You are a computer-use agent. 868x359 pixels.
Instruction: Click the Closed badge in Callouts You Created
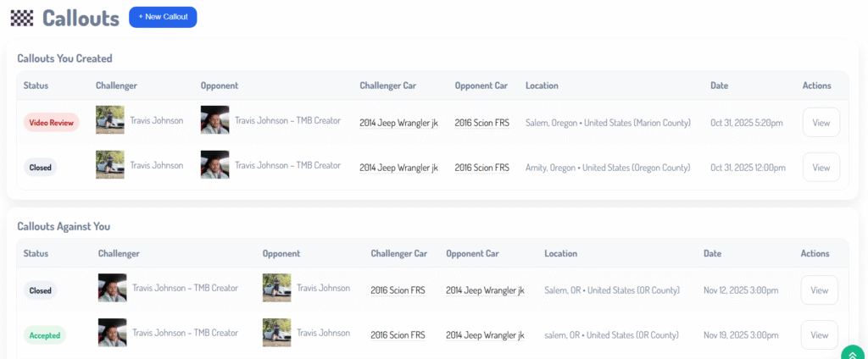point(40,168)
